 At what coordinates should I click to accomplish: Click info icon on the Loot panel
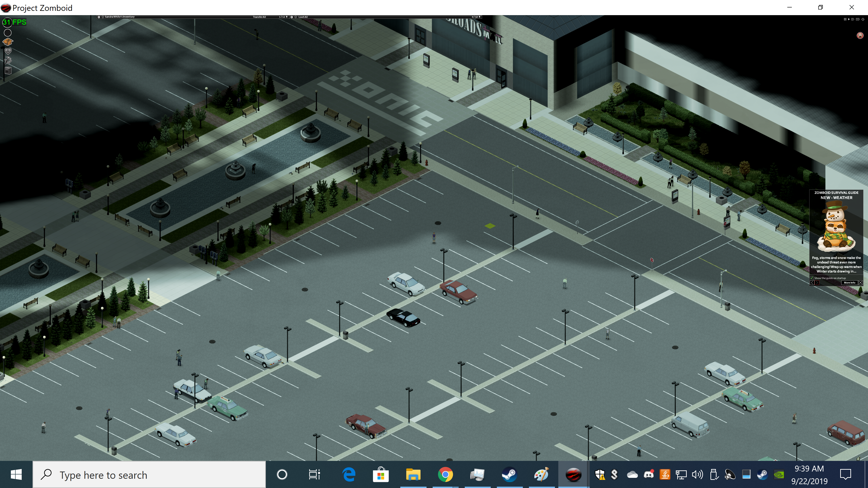coord(296,17)
